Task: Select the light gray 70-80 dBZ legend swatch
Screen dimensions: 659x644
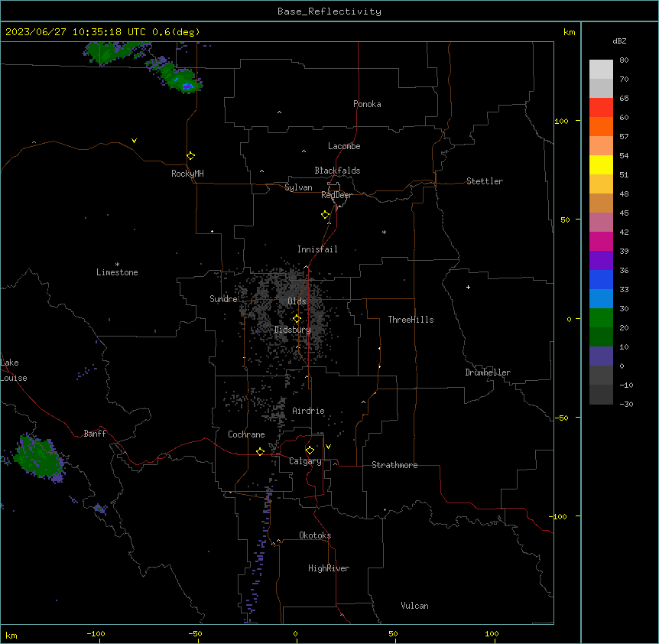Action: click(x=601, y=70)
